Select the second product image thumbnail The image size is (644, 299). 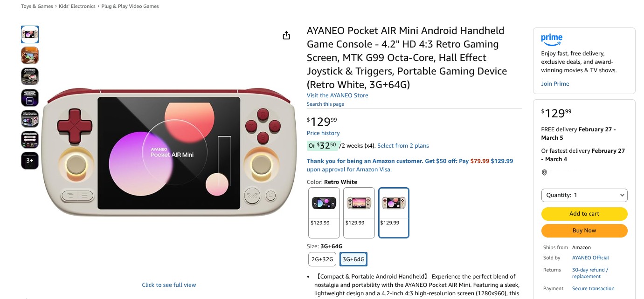point(30,55)
